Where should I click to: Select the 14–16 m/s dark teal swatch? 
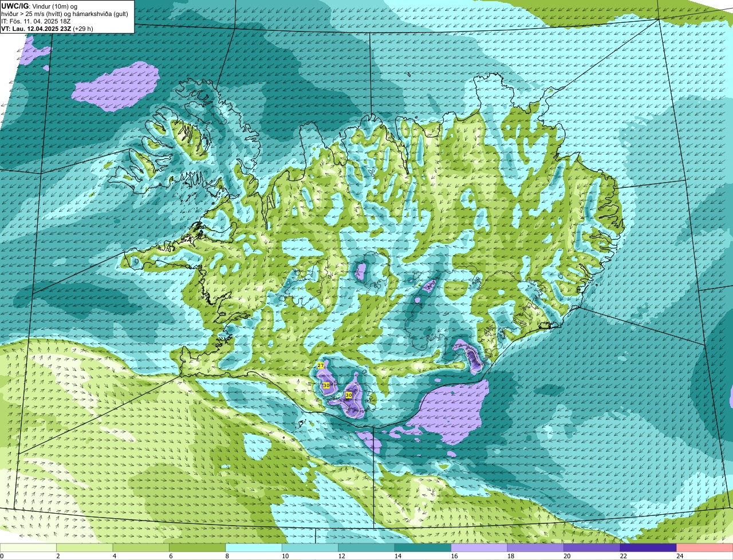[423, 547]
